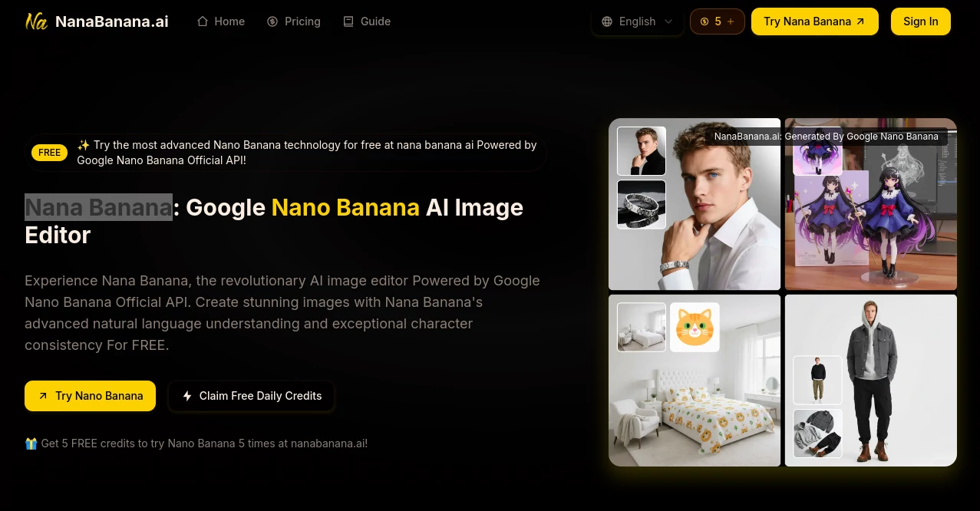The image size is (980, 511).
Task: Click the lightning icon on Claim Free Daily Credits
Action: pyautogui.click(x=187, y=396)
